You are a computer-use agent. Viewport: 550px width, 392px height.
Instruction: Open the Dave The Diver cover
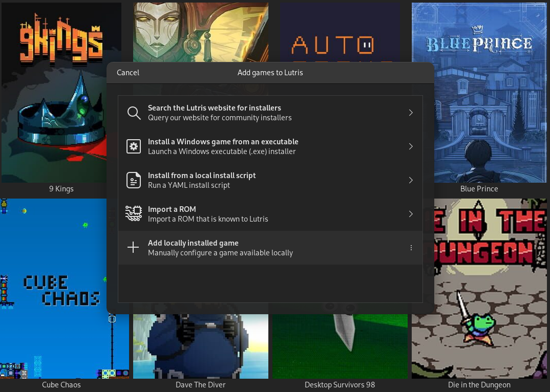point(201,346)
